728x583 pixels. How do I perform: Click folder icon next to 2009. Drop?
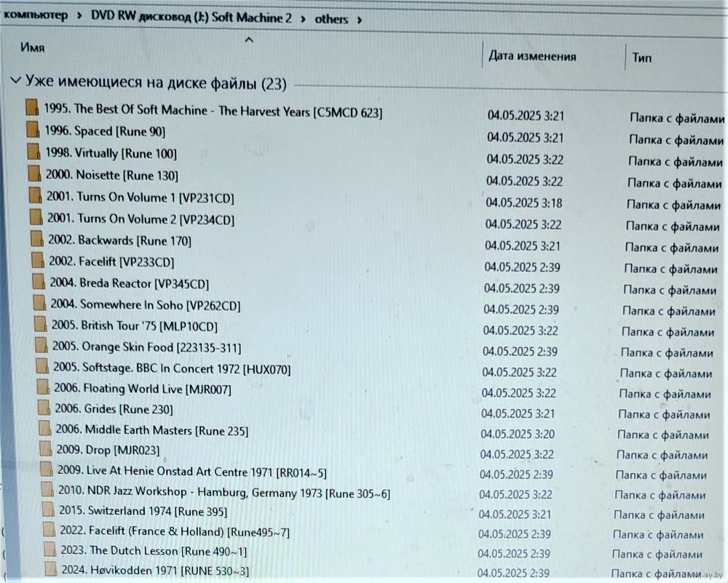click(x=46, y=448)
